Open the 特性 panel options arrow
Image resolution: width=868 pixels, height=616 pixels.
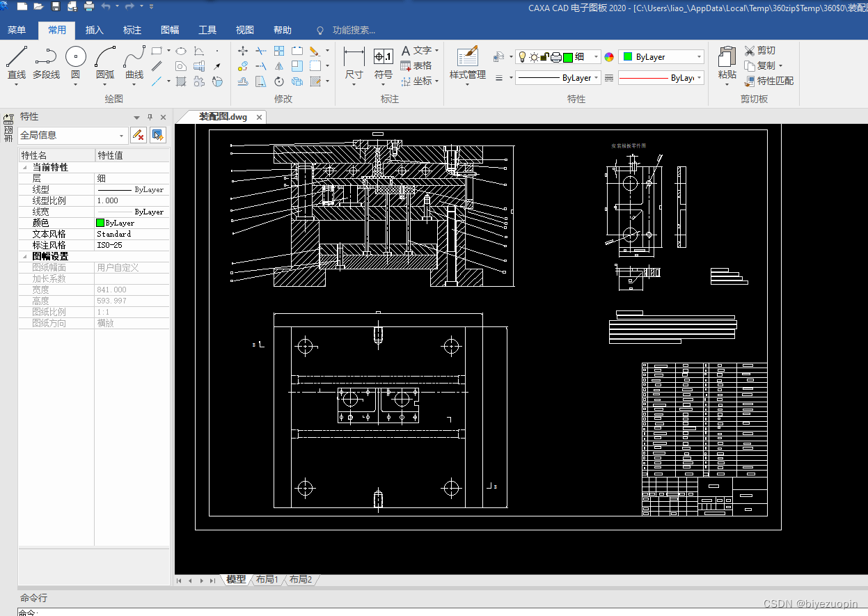pyautogui.click(x=137, y=117)
